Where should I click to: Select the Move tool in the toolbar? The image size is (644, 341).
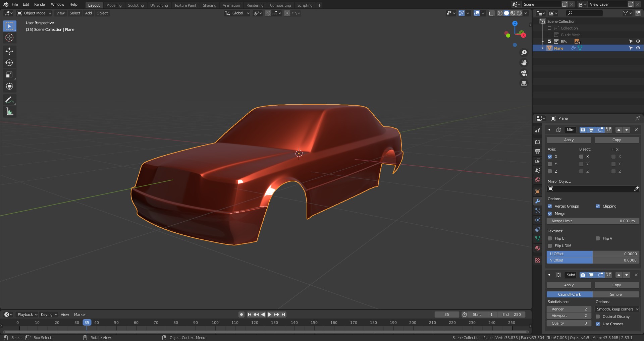[9, 51]
